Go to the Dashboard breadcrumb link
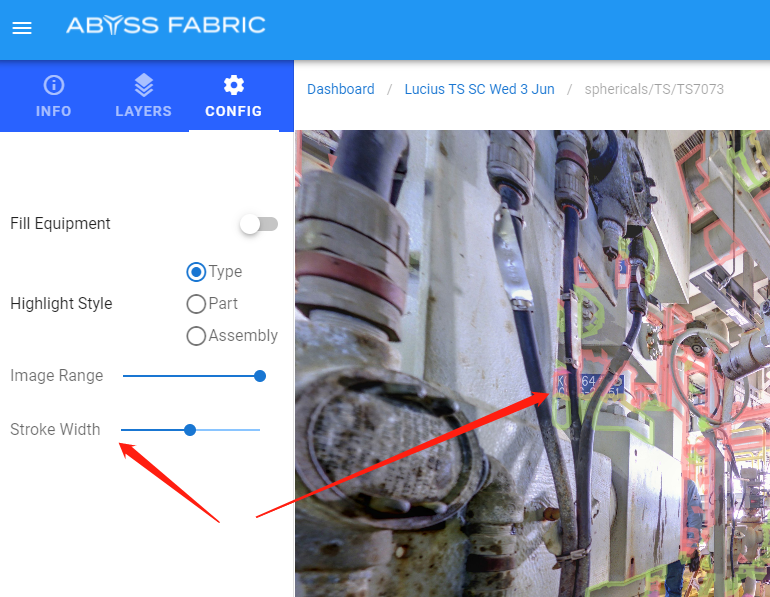The height and width of the screenshot is (597, 770). pyautogui.click(x=340, y=89)
